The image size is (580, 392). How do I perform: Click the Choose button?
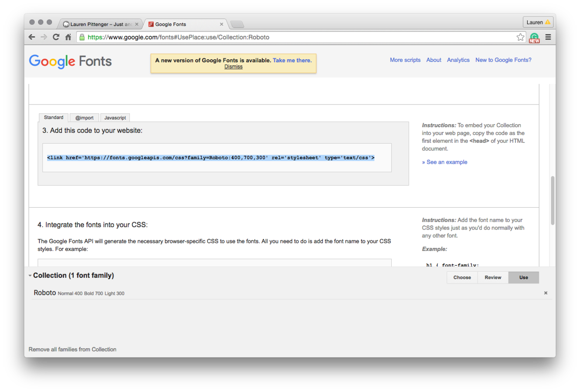click(462, 277)
